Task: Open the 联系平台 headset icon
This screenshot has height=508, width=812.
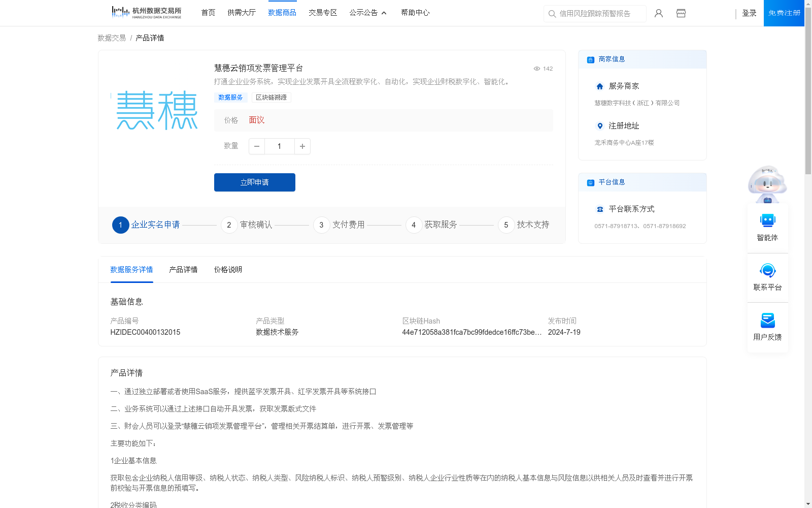Action: [x=768, y=270]
